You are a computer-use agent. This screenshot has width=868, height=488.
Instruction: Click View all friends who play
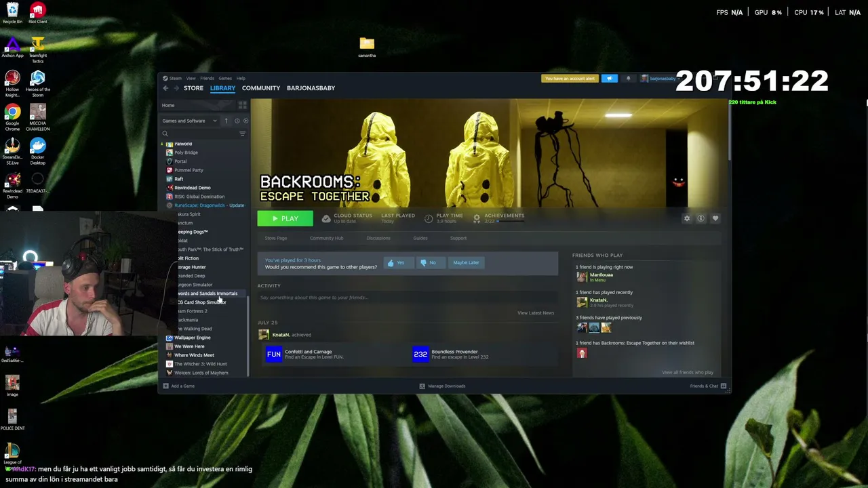pos(688,372)
